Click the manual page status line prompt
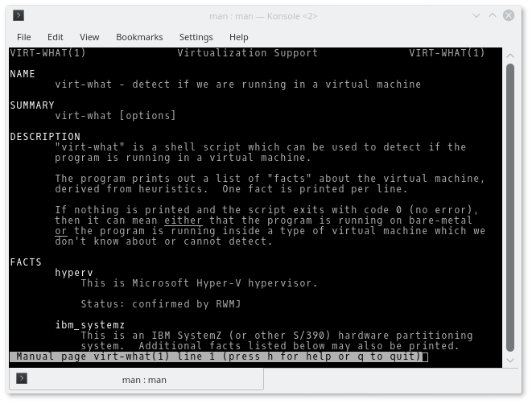This screenshot has height=404, width=532. (217, 357)
